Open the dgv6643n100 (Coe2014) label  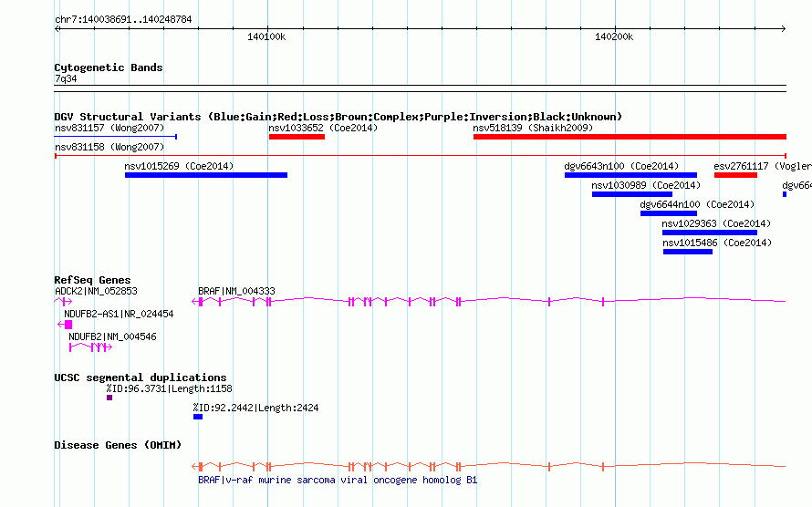621,166
